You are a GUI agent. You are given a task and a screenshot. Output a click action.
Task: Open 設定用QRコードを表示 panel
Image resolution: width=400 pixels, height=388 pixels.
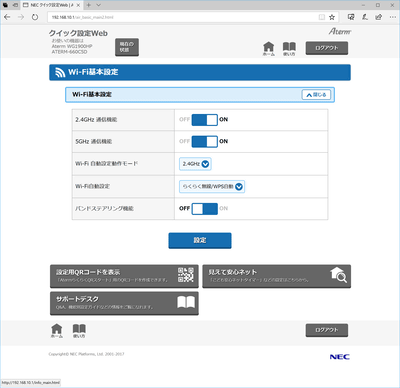click(124, 276)
